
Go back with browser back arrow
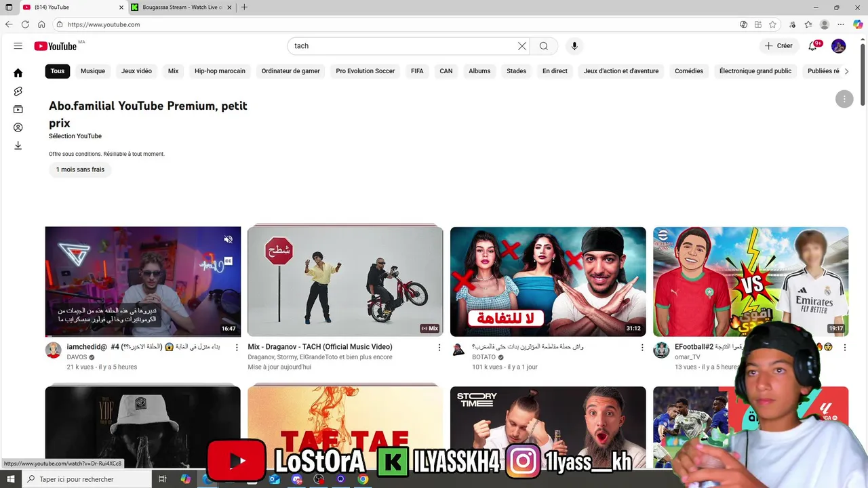pos(9,24)
